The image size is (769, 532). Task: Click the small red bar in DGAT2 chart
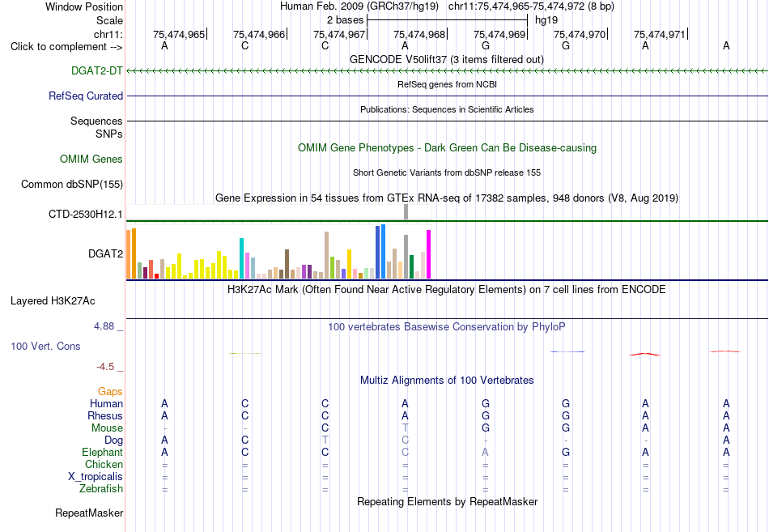(156, 276)
